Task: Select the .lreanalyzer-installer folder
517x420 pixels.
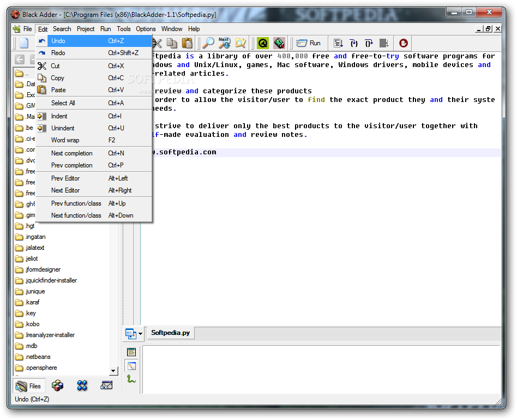Action: (x=45, y=335)
